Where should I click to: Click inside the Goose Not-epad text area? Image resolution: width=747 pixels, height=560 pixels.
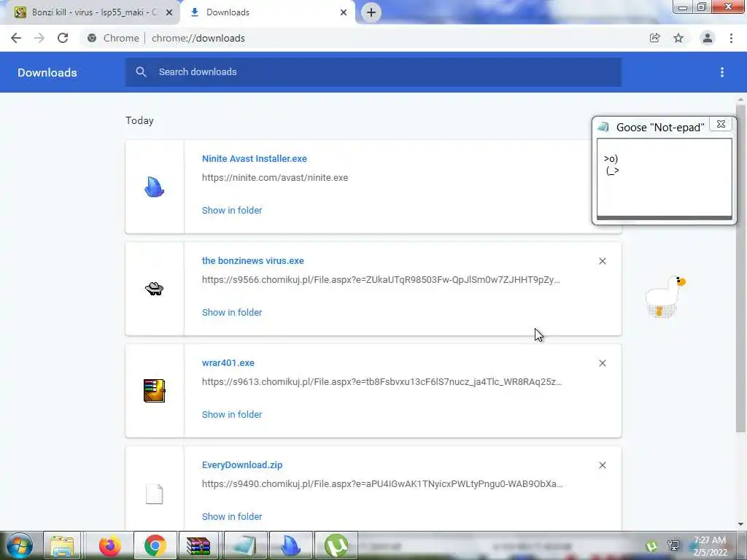pos(665,178)
